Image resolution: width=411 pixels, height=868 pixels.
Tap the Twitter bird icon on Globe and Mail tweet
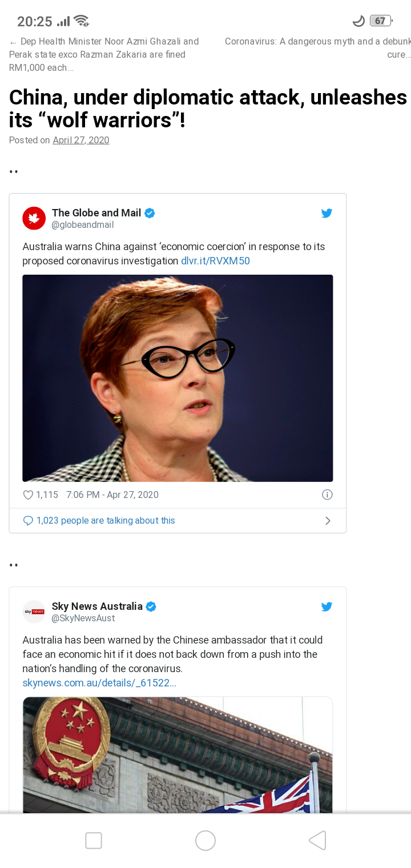[327, 213]
